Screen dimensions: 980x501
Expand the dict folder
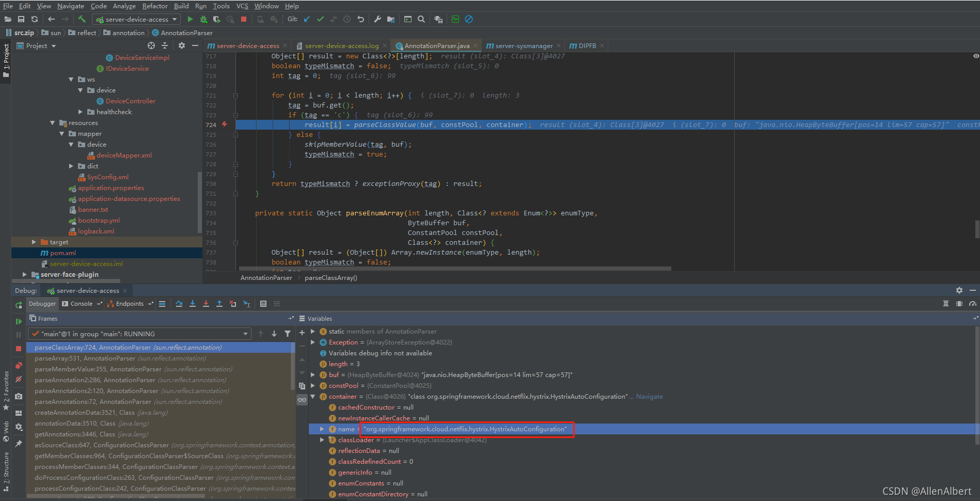71,166
